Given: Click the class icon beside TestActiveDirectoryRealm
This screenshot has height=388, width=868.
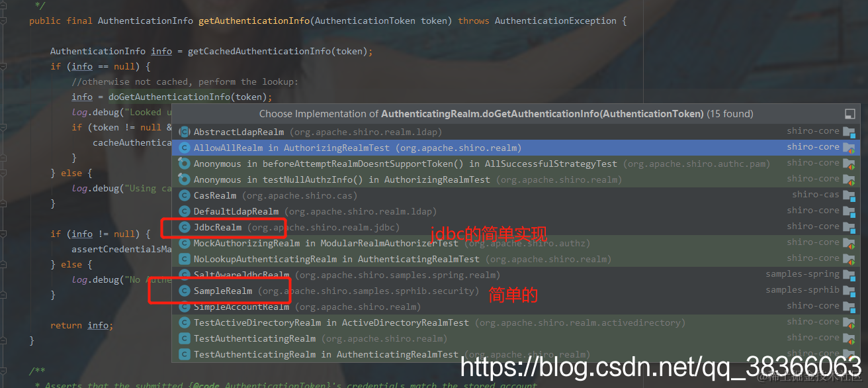Looking at the screenshot, I should pos(185,322).
